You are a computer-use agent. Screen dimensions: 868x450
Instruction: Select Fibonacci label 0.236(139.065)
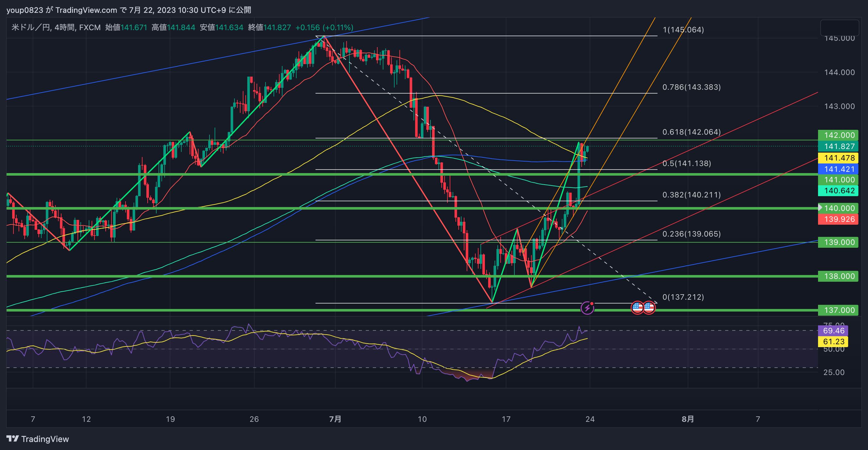pos(692,234)
